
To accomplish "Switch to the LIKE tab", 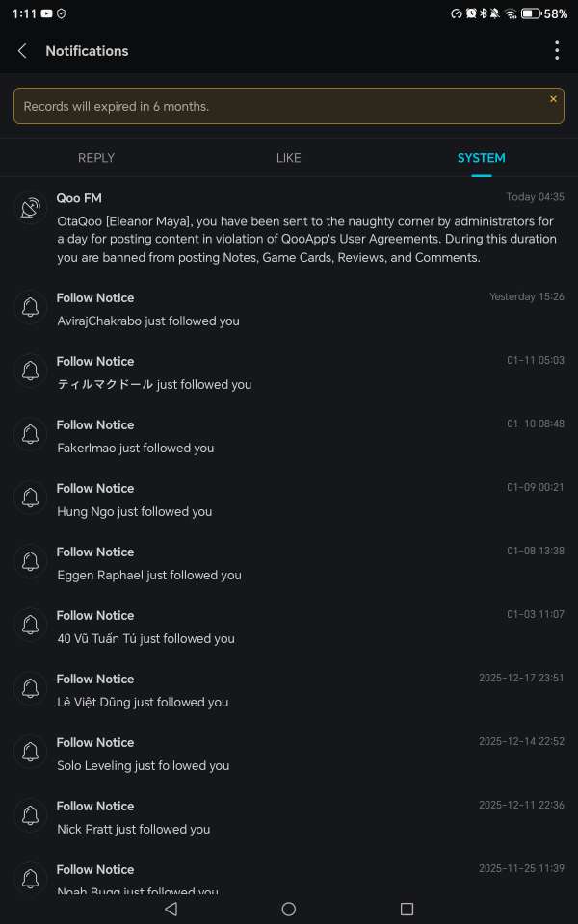I will click(x=288, y=158).
